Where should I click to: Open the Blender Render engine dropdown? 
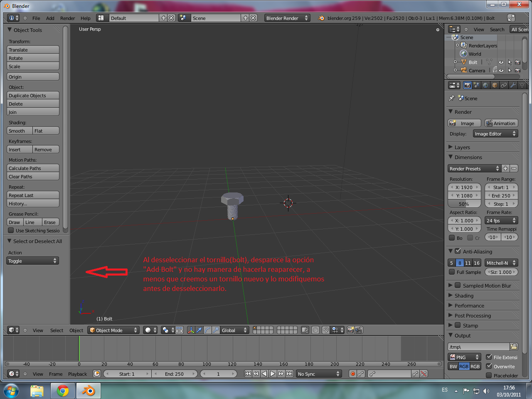point(287,18)
